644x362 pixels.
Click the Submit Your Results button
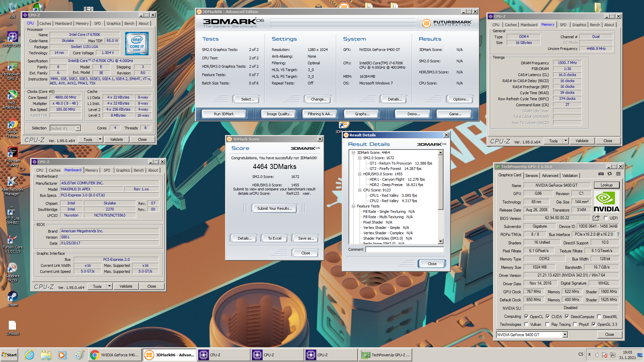point(274,208)
